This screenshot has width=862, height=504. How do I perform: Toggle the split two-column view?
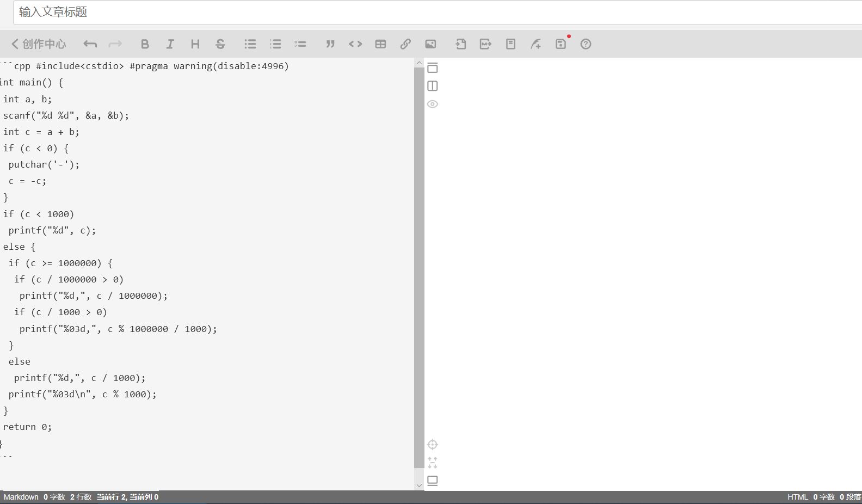(433, 86)
